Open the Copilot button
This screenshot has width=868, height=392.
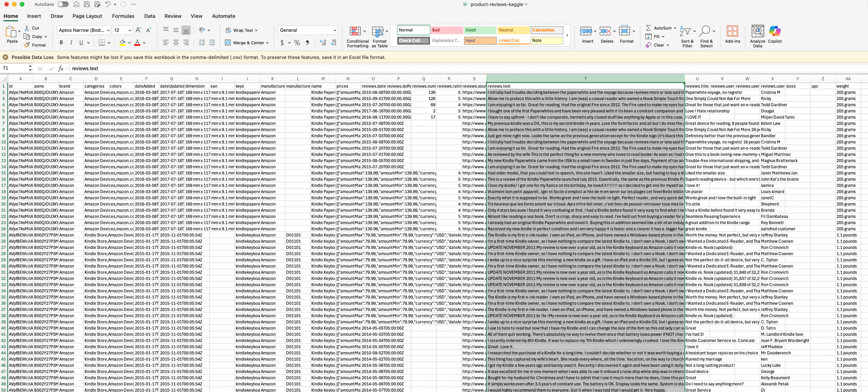tap(774, 31)
